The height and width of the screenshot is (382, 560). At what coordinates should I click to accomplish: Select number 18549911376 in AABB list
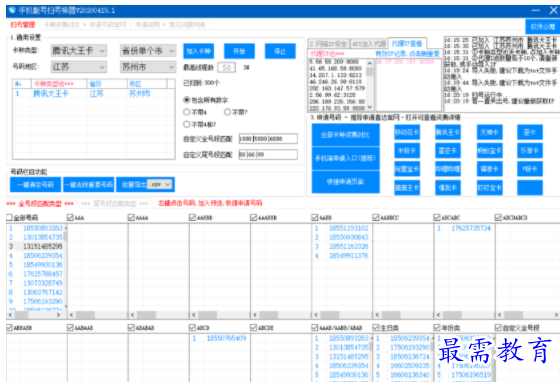[348, 255]
